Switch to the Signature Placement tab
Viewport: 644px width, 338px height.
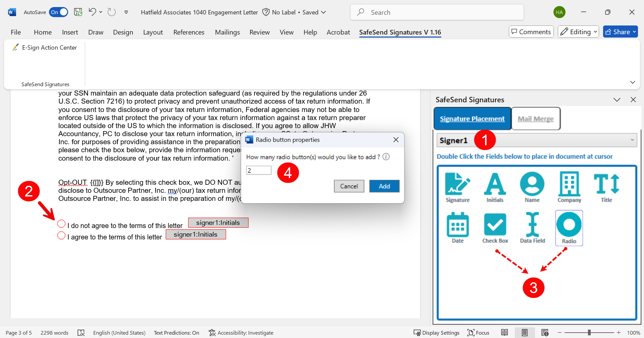pos(472,119)
